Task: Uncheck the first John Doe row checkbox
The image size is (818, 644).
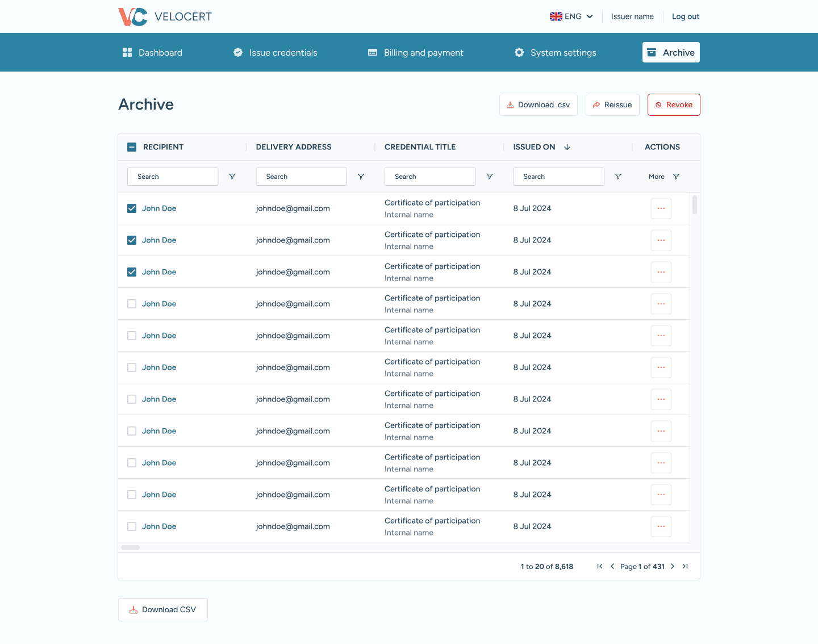Action: [x=131, y=208]
